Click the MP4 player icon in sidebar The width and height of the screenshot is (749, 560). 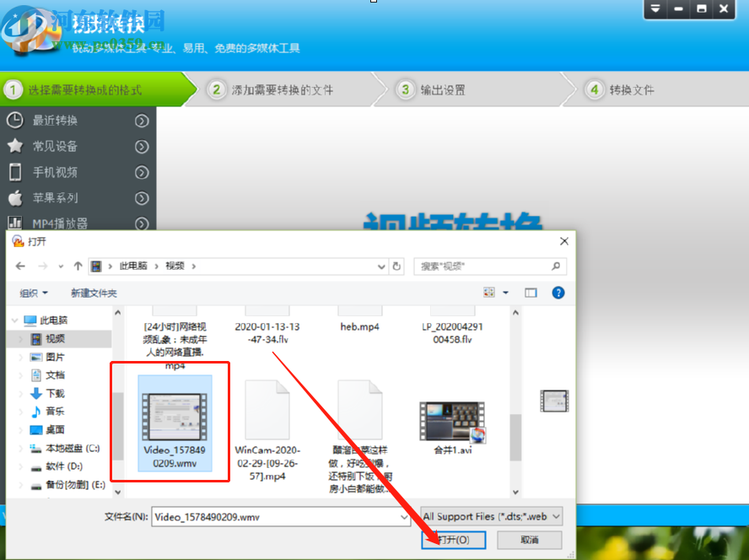click(15, 223)
